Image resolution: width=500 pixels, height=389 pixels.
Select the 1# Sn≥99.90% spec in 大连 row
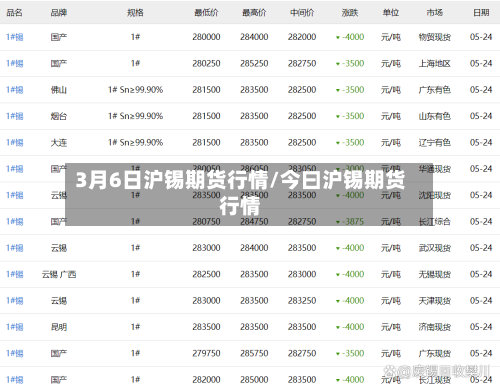(135, 143)
